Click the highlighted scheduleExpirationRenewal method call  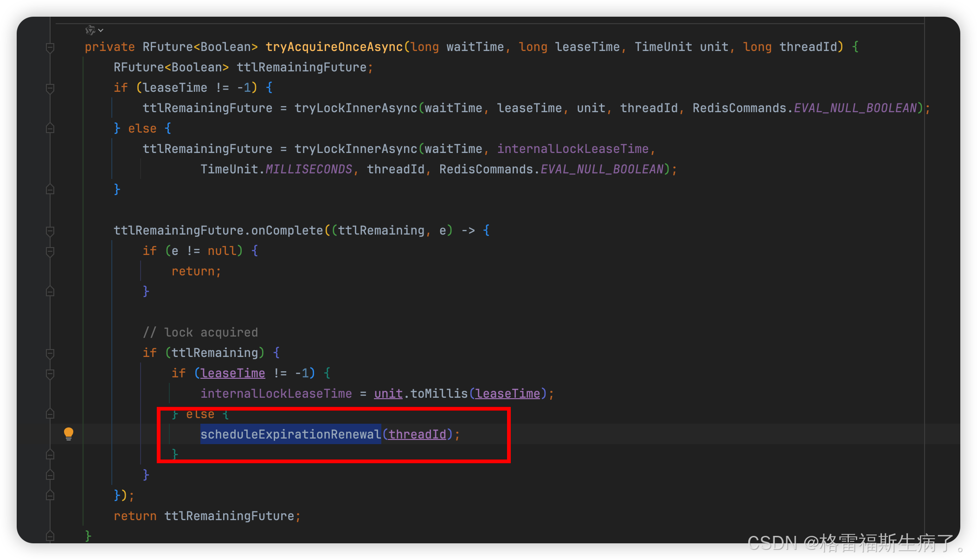click(290, 434)
